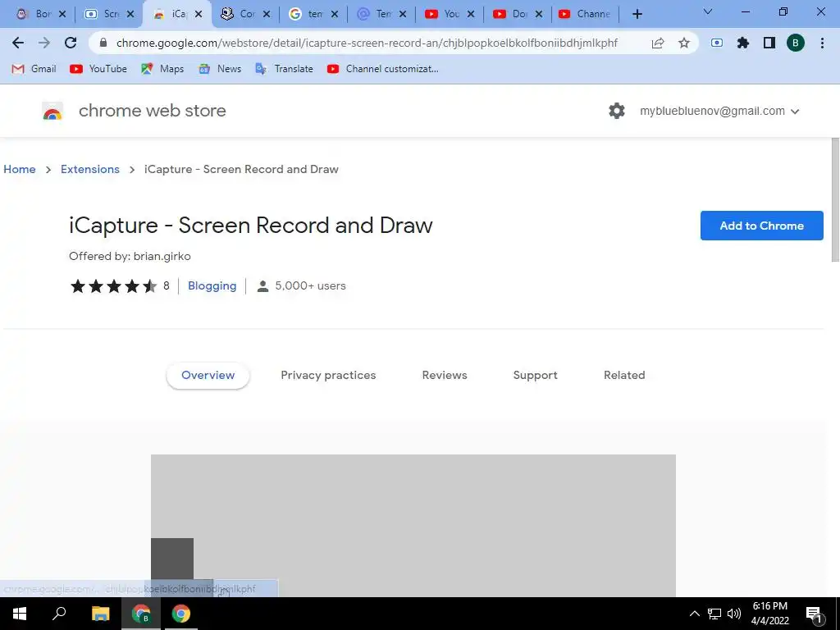
Task: Close the 'Cor' browser tab
Action: pyautogui.click(x=267, y=14)
